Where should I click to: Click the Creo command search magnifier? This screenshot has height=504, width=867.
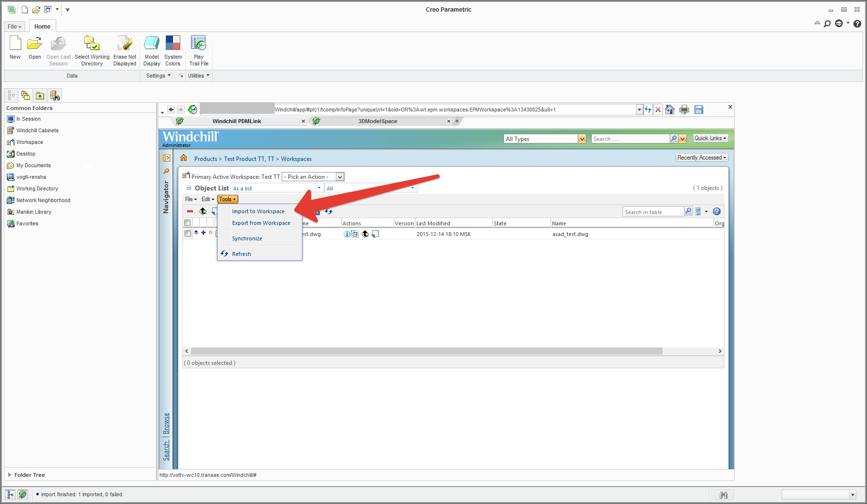(827, 24)
